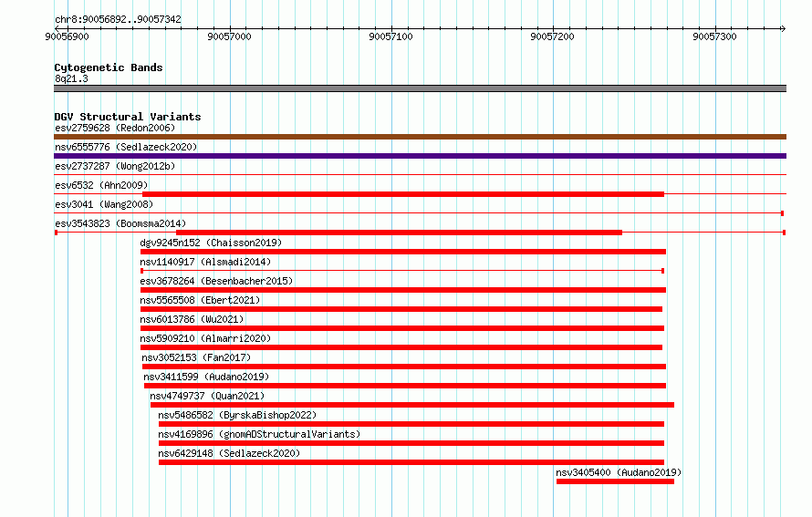Open variant label esv2759628 (Redon2006)

pyautogui.click(x=115, y=128)
